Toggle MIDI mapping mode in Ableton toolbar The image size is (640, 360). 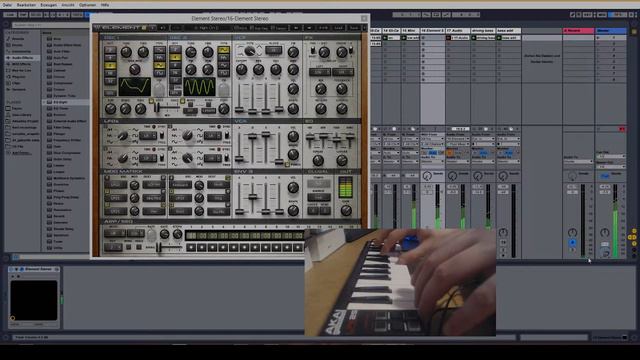[x=602, y=15]
